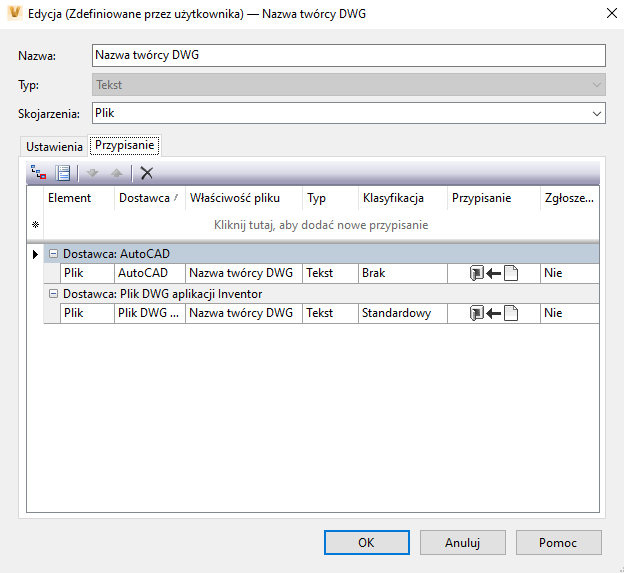Collapse the Dostawca: AutoCAD group
Screen dimensions: 624x573
click(53, 253)
